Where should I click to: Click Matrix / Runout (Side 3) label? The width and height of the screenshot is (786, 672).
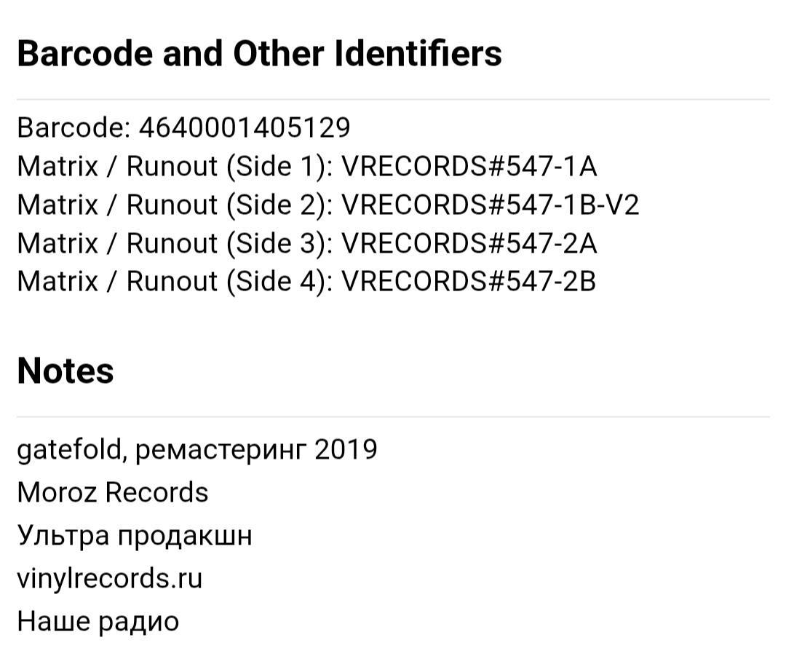175,244
